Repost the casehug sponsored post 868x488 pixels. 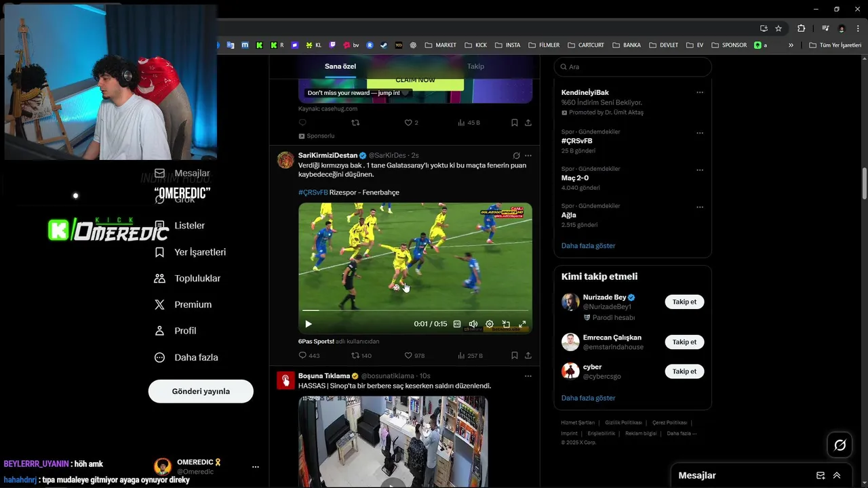(x=355, y=123)
